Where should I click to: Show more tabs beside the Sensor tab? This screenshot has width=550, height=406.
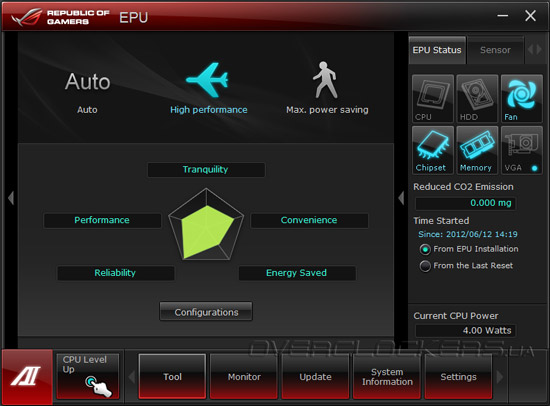(535, 49)
